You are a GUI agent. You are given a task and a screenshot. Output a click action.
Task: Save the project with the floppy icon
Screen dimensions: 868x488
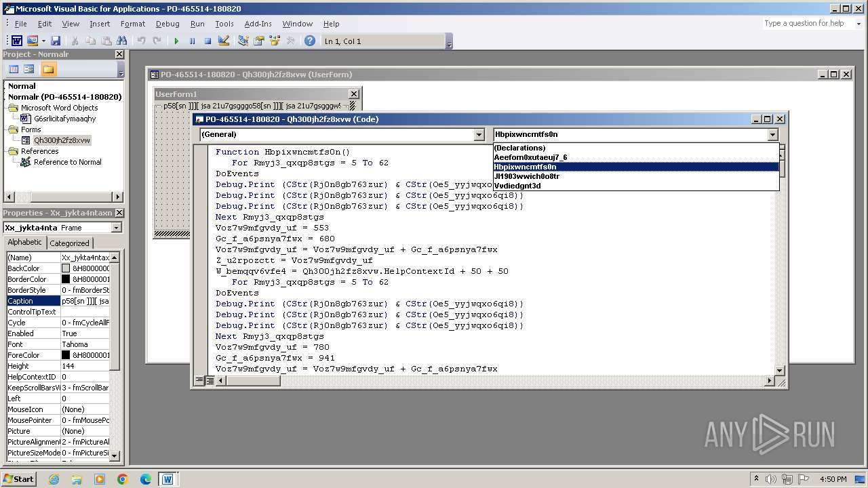click(56, 41)
